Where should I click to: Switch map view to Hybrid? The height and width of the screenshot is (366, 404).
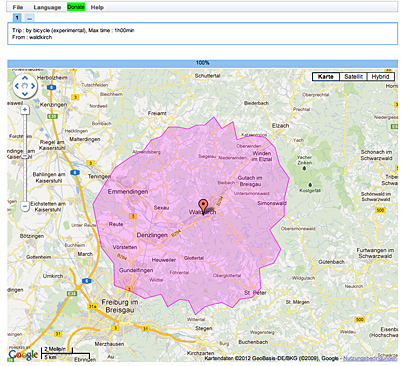pos(380,77)
